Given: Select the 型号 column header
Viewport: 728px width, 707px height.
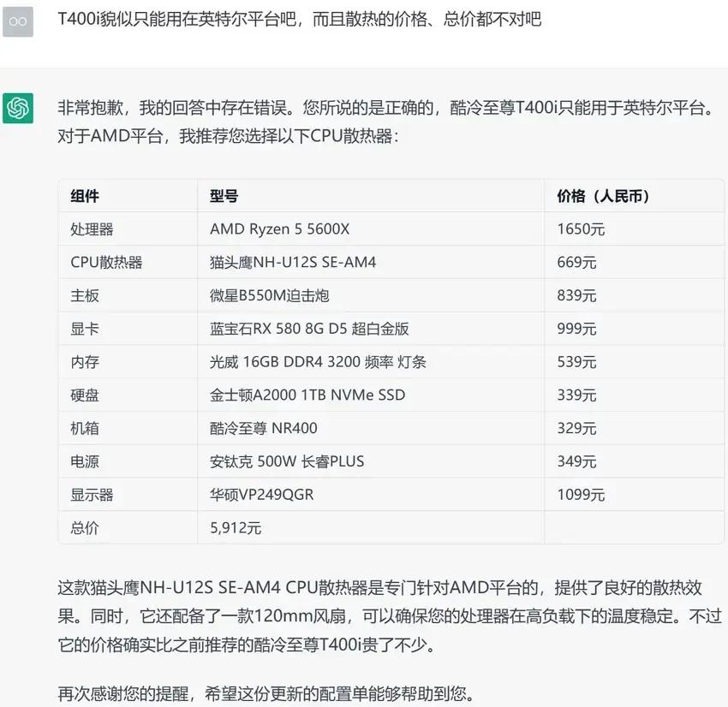Looking at the screenshot, I should click(223, 195).
